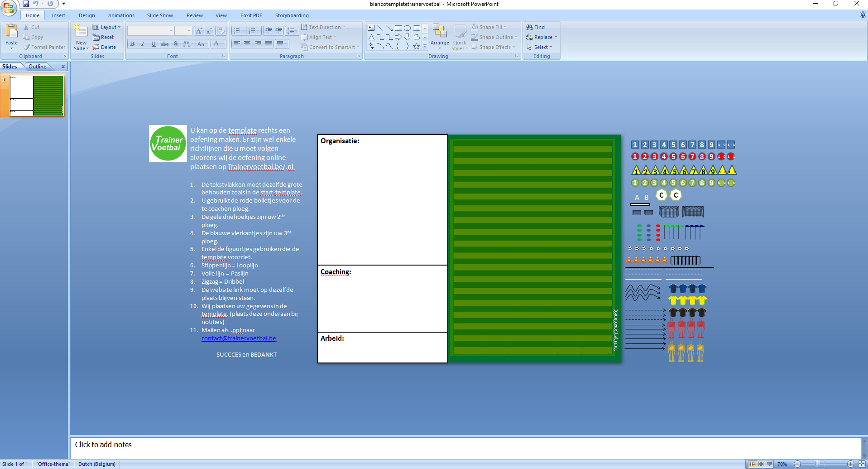Start Slide Show view from status bar
Image resolution: width=868 pixels, height=469 pixels.
769,464
